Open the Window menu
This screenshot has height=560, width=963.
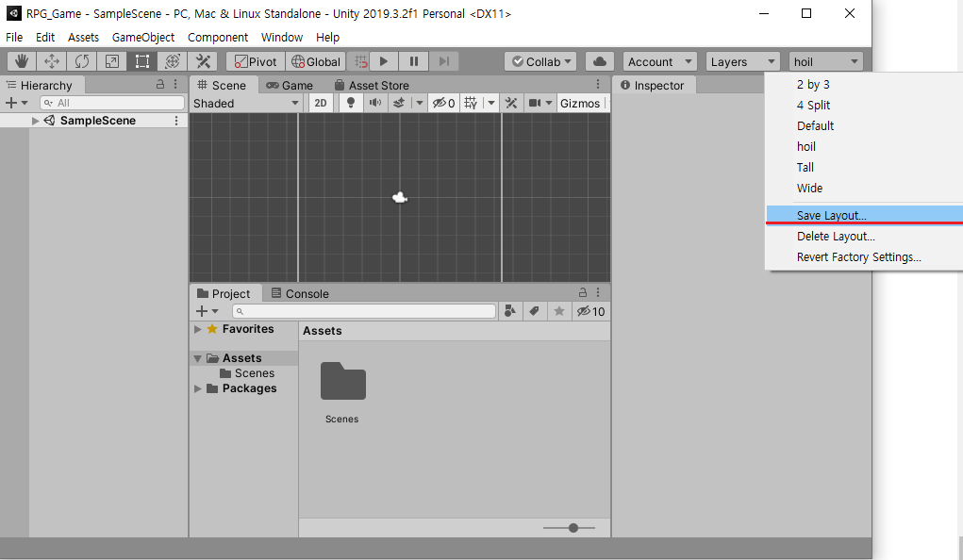pos(282,38)
